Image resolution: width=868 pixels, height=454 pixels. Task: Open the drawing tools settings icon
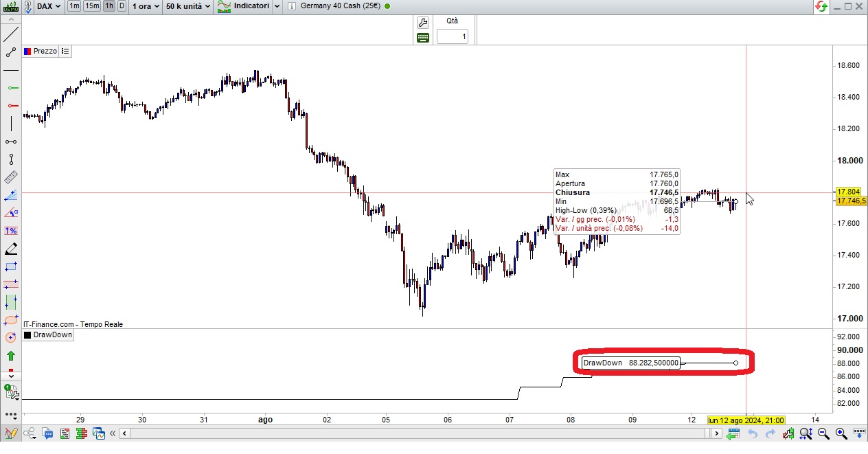(x=12, y=393)
